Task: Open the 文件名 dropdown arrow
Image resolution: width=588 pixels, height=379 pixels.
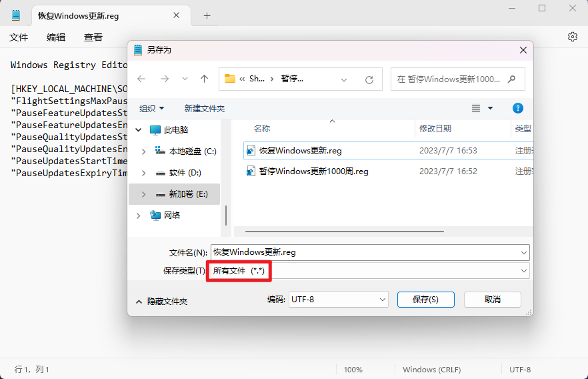Action: 524,253
